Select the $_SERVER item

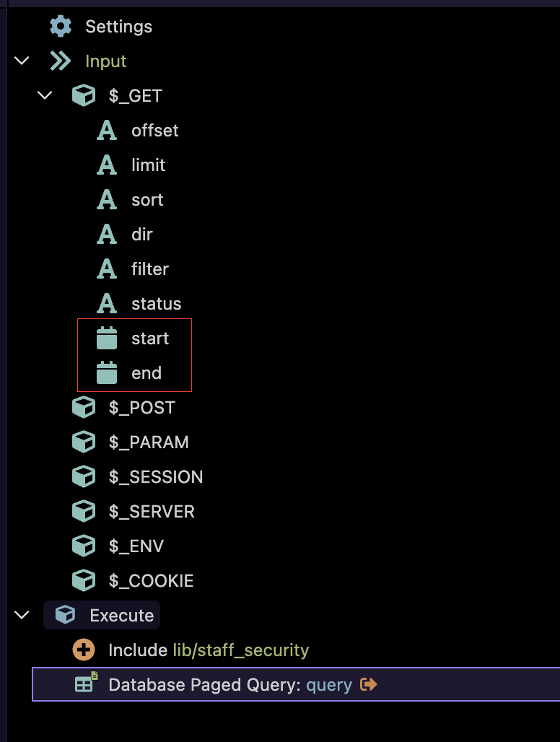[x=151, y=512]
